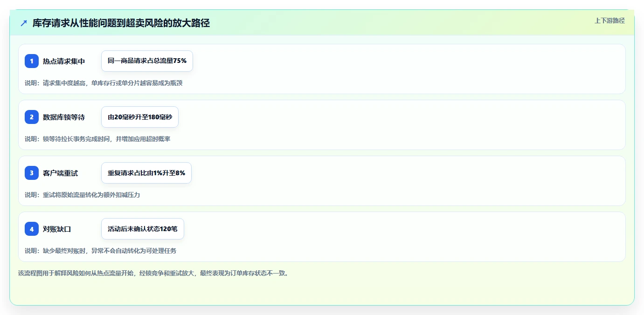
Task: Click the step 4 number badge
Action: [32, 229]
